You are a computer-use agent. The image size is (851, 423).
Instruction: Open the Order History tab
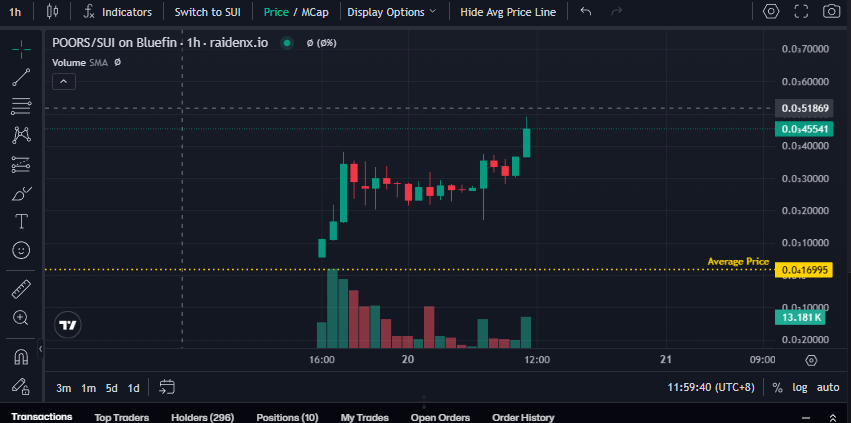coord(523,418)
